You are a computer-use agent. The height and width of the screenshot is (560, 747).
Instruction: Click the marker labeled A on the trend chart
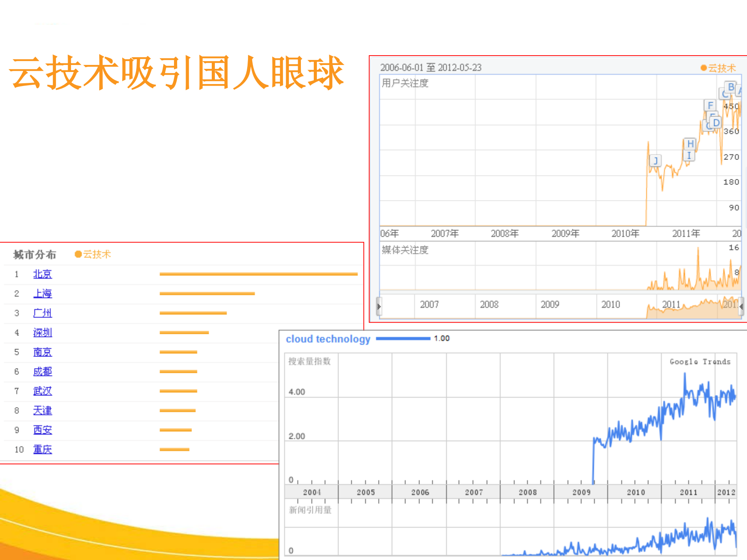pos(740,91)
